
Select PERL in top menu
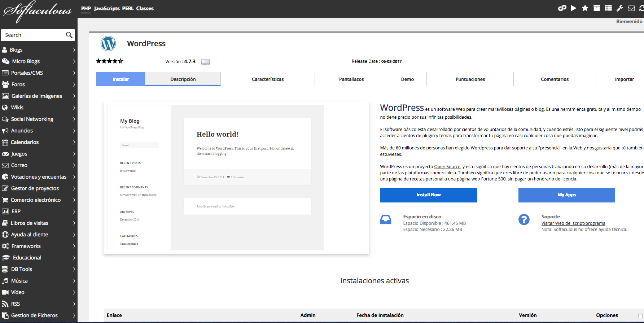(x=128, y=8)
